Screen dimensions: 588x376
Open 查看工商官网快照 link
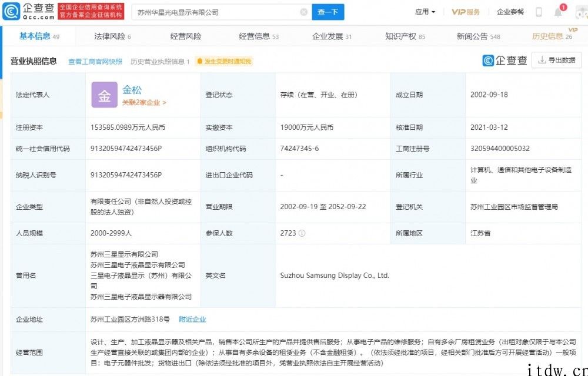95,62
